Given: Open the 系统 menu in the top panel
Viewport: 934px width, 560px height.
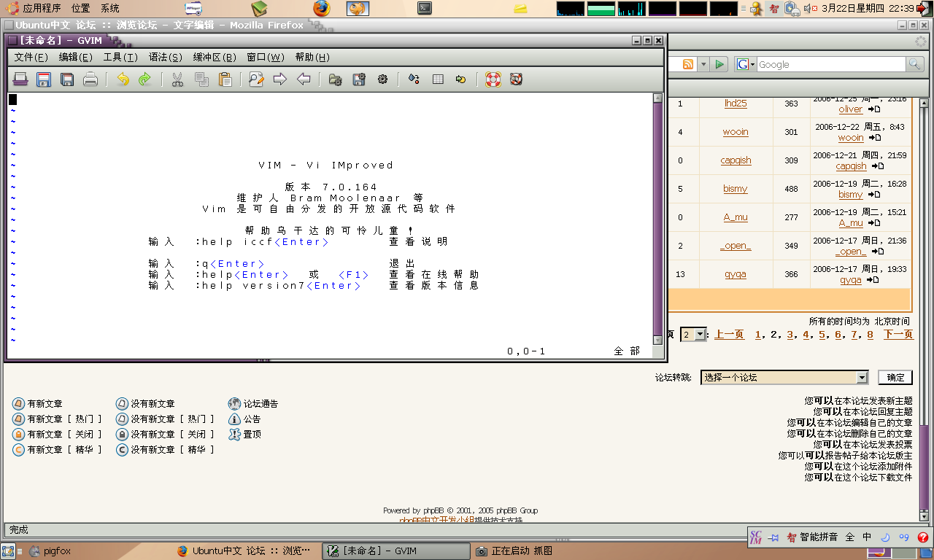Looking at the screenshot, I should [x=110, y=8].
